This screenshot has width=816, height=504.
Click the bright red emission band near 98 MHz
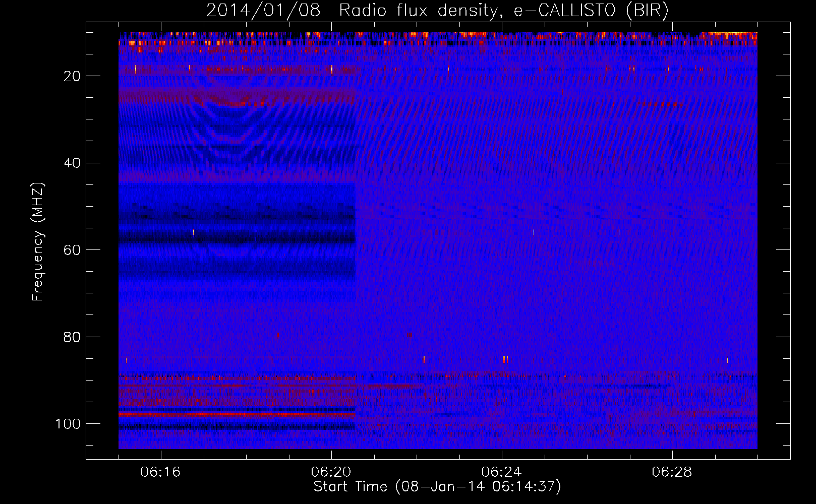click(237, 414)
